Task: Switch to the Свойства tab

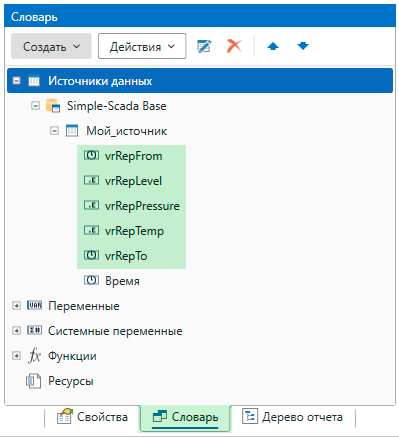Action: pos(92,417)
